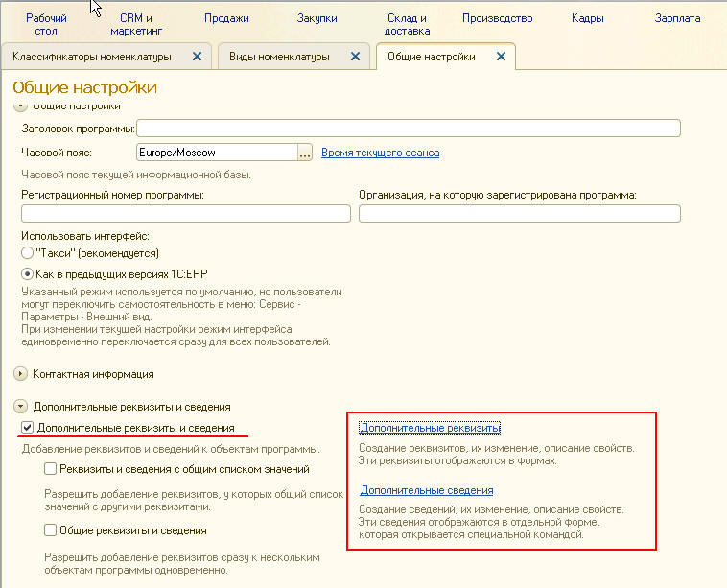The image size is (727, 588).
Task: Go to the Закупки section
Action: (317, 18)
